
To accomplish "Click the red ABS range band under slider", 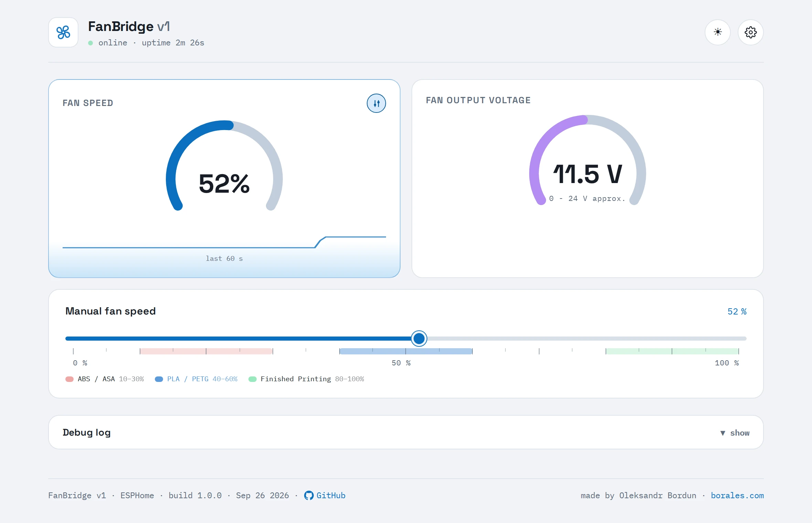I will click(206, 351).
